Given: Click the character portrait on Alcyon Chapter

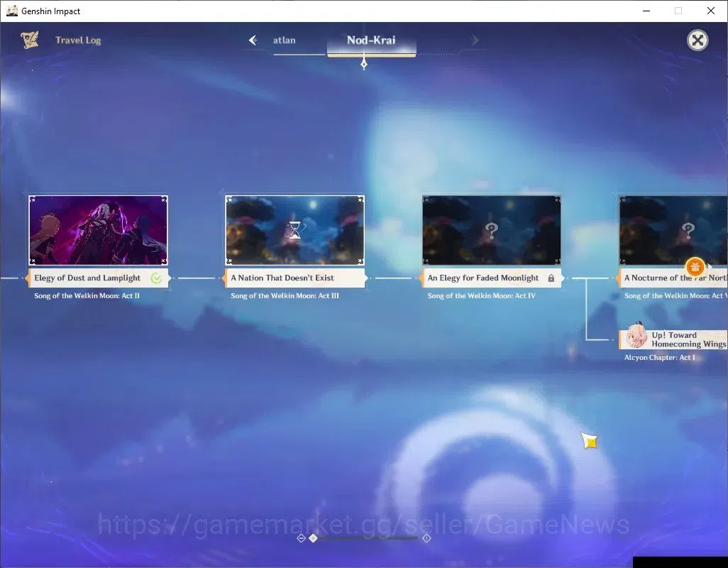Looking at the screenshot, I should point(636,337).
